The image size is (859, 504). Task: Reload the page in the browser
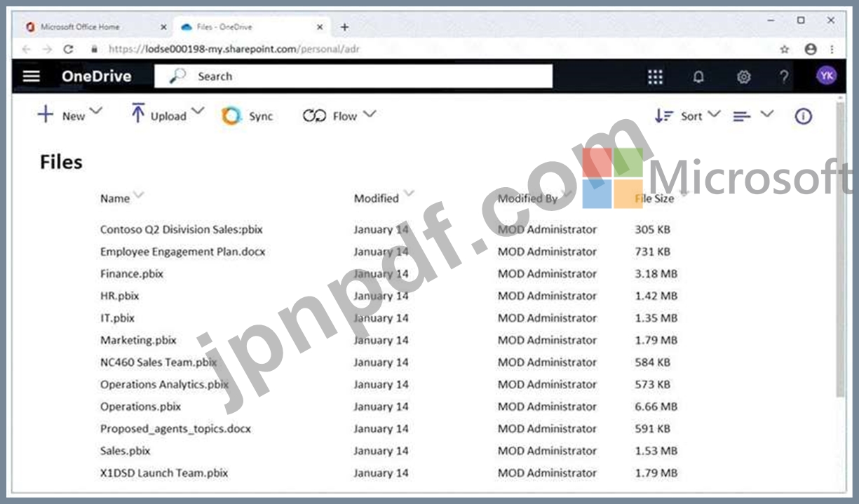click(x=68, y=49)
